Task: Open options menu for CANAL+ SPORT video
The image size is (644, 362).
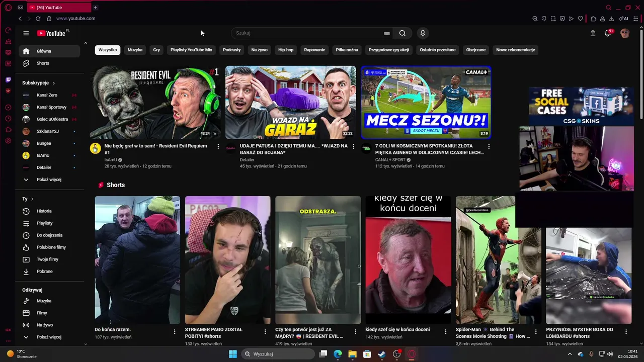Action: (x=489, y=146)
